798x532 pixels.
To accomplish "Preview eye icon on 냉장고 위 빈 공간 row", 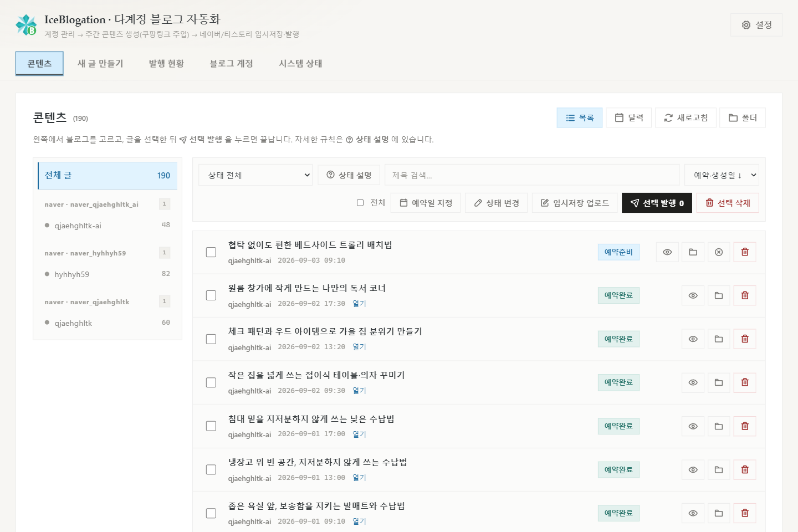I will pyautogui.click(x=693, y=469).
